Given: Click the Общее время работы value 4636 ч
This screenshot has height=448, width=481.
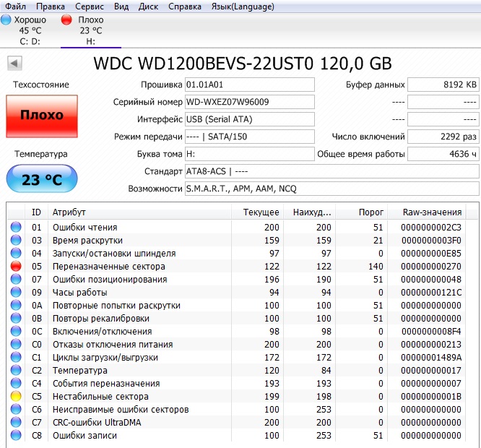Looking at the screenshot, I should click(x=443, y=154).
